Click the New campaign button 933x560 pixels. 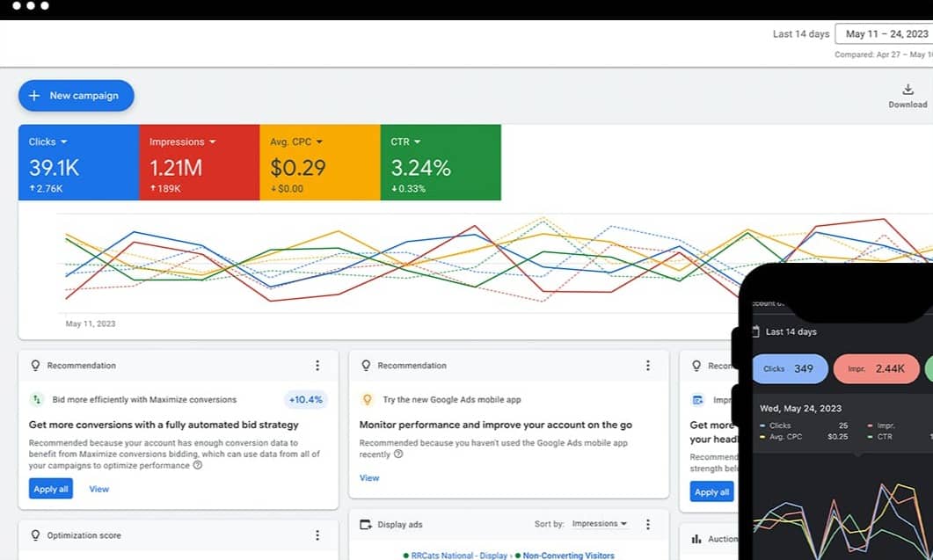[77, 95]
